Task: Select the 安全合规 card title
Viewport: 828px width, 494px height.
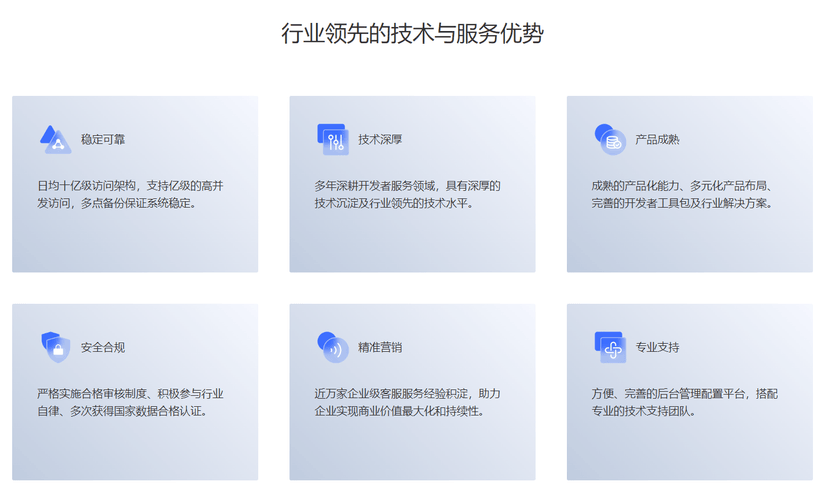Action: (x=103, y=347)
